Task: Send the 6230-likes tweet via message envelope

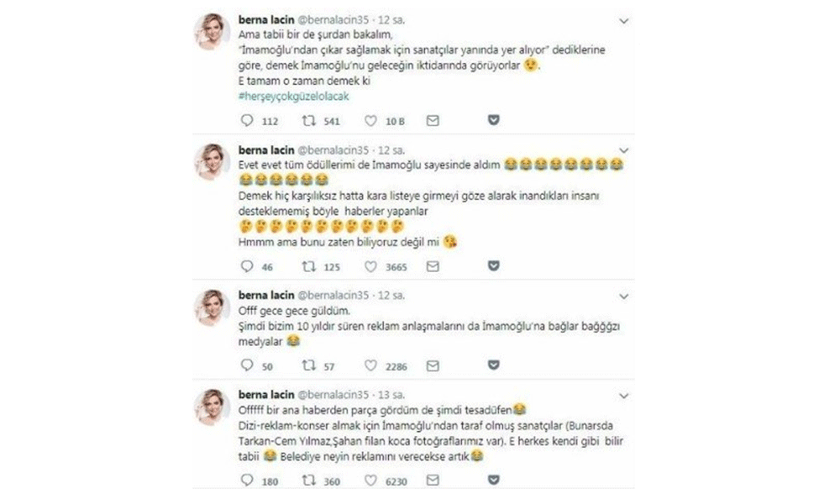Action: (x=433, y=480)
